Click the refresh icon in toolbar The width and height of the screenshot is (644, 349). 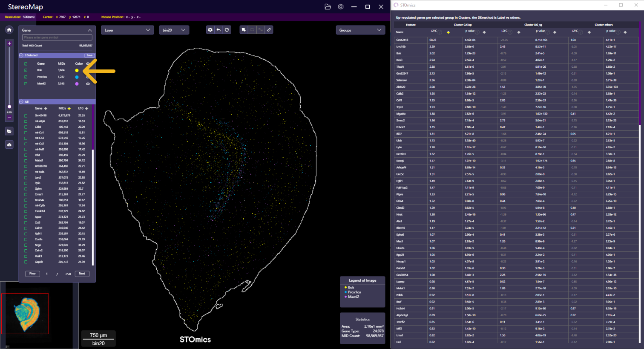pyautogui.click(x=227, y=30)
